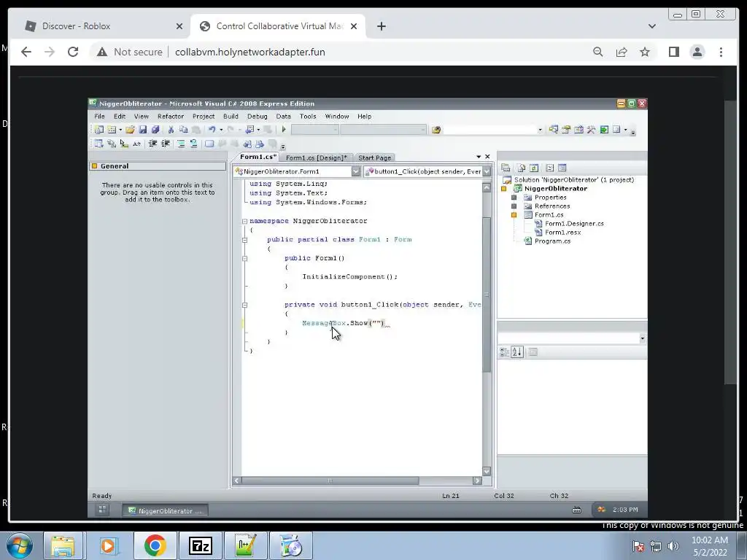Click the Find in Files icon

pyautogui.click(x=436, y=130)
